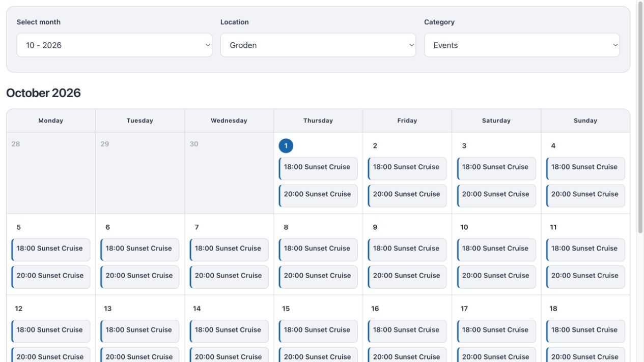644x362 pixels.
Task: Click the Thursday column header
Action: pos(318,120)
